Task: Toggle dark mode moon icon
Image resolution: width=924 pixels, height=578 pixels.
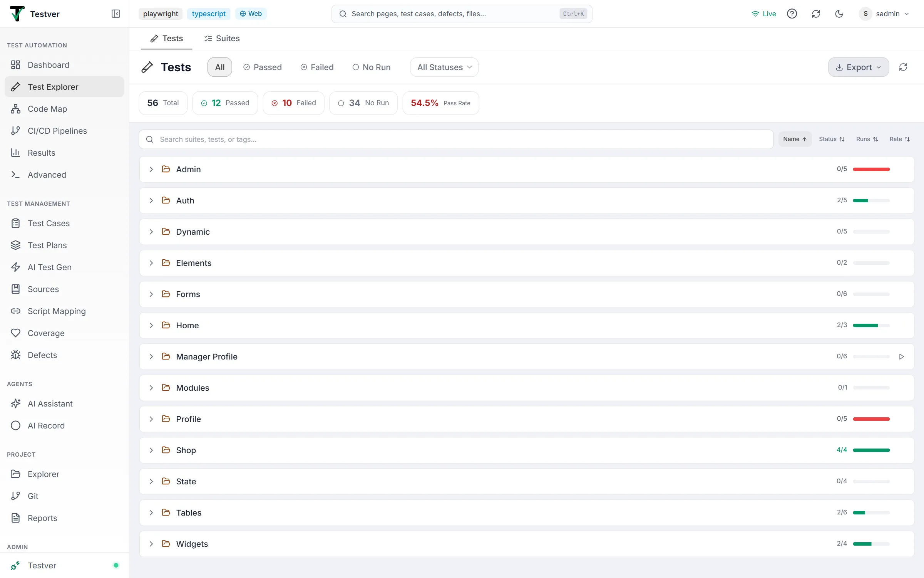Action: (x=839, y=14)
